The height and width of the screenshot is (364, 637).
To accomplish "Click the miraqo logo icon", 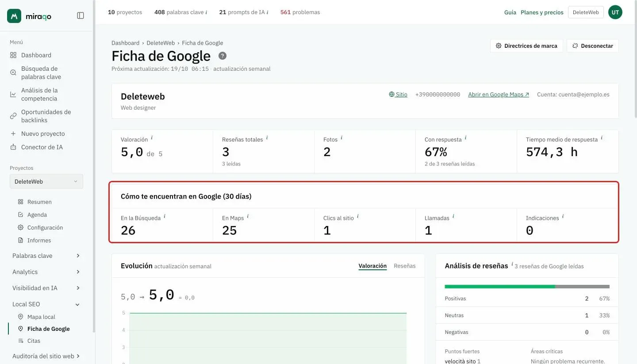I will (14, 16).
